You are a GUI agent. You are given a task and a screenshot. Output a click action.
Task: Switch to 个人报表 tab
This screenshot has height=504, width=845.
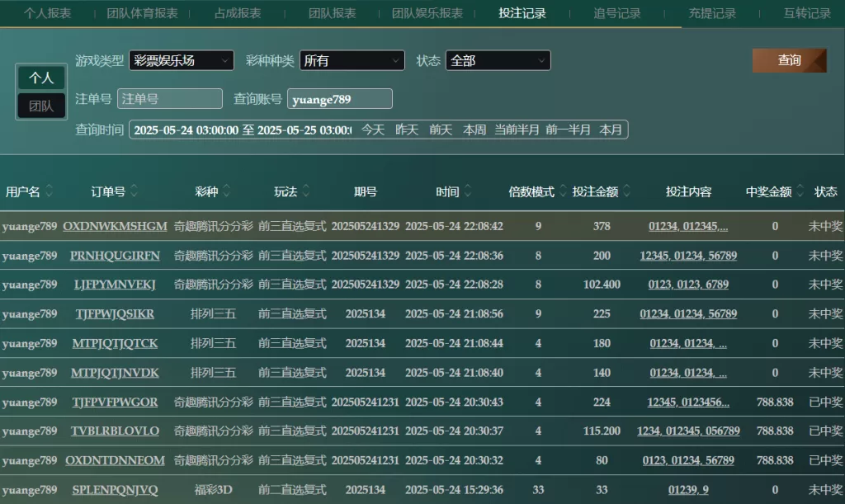click(x=47, y=13)
